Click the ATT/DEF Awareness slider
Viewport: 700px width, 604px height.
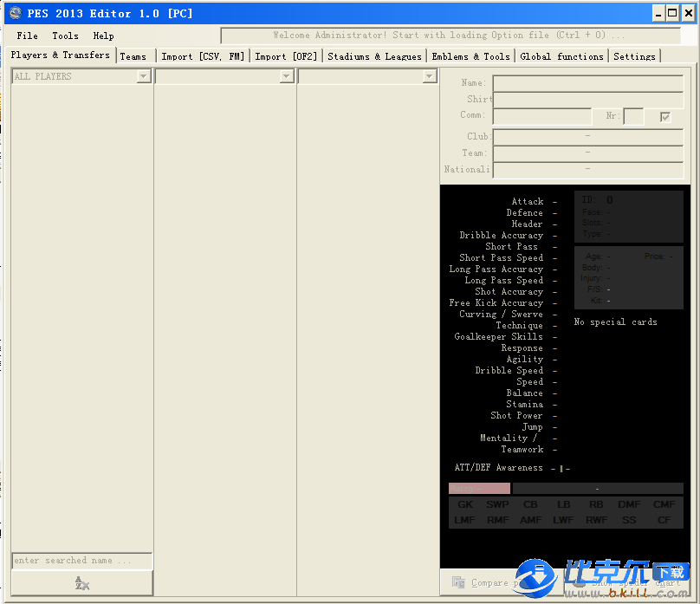click(561, 469)
